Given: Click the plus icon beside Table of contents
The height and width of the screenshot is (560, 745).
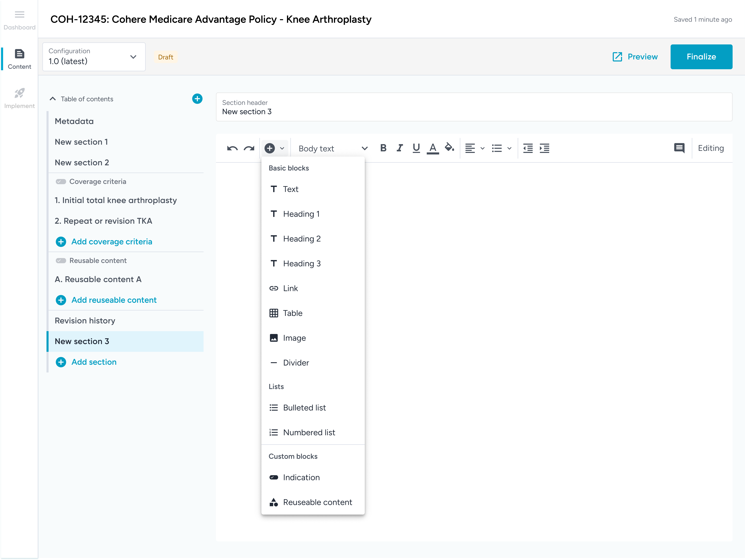Looking at the screenshot, I should pos(197,99).
